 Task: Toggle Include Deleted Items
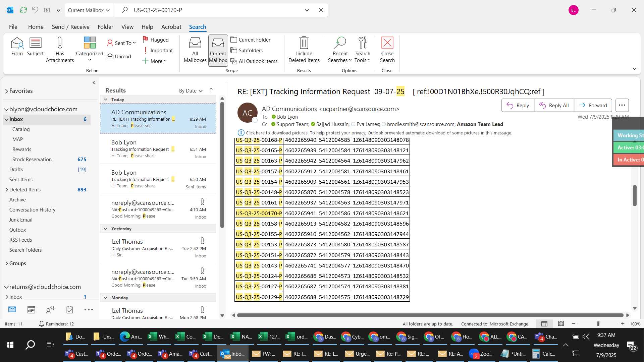coord(304,50)
